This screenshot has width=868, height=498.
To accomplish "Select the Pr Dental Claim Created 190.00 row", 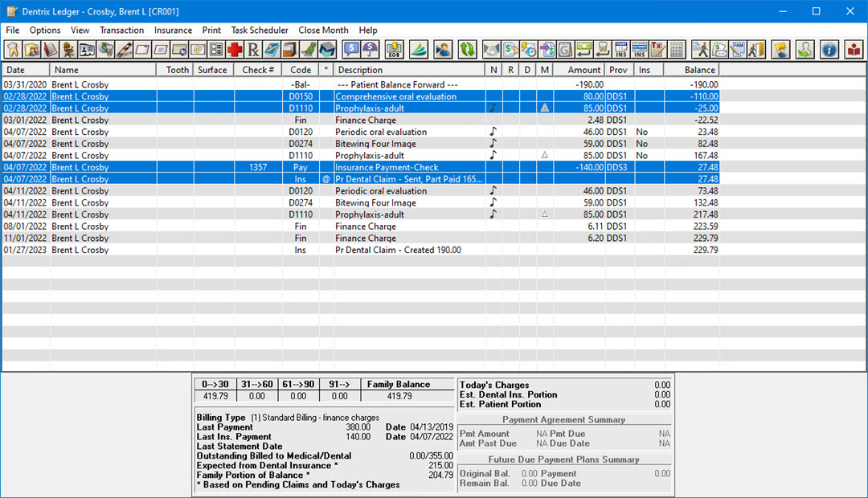I will 398,251.
